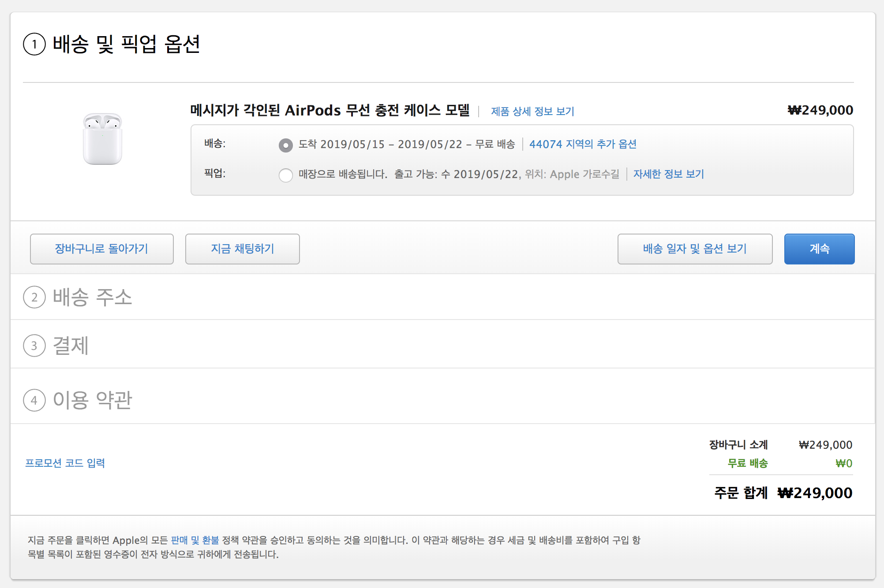Expand the 결제 section heading

tap(71, 346)
